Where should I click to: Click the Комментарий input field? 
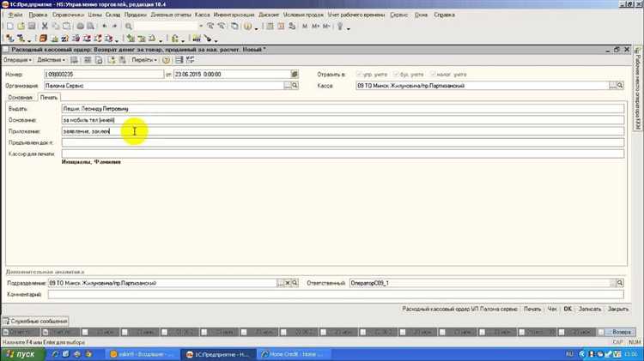click(x=336, y=294)
